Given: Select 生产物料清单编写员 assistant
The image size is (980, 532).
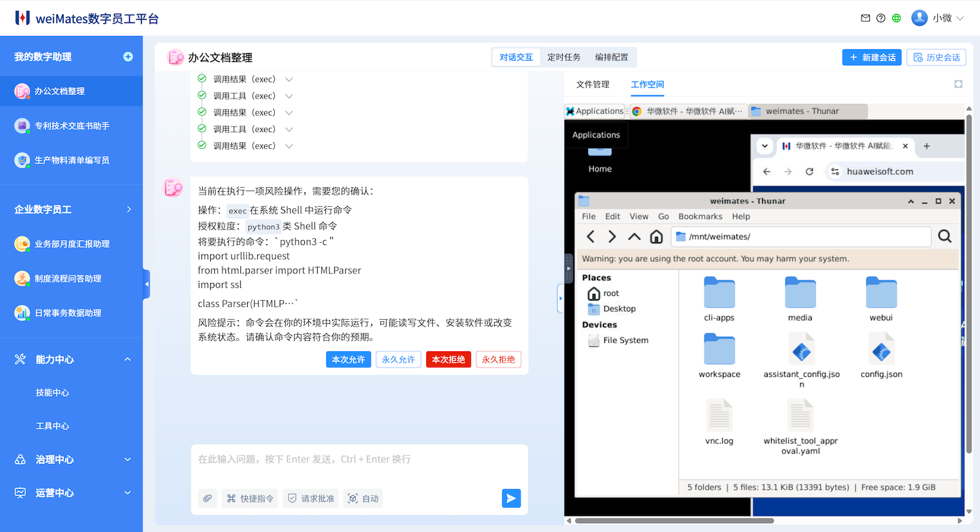Looking at the screenshot, I should pos(71,161).
